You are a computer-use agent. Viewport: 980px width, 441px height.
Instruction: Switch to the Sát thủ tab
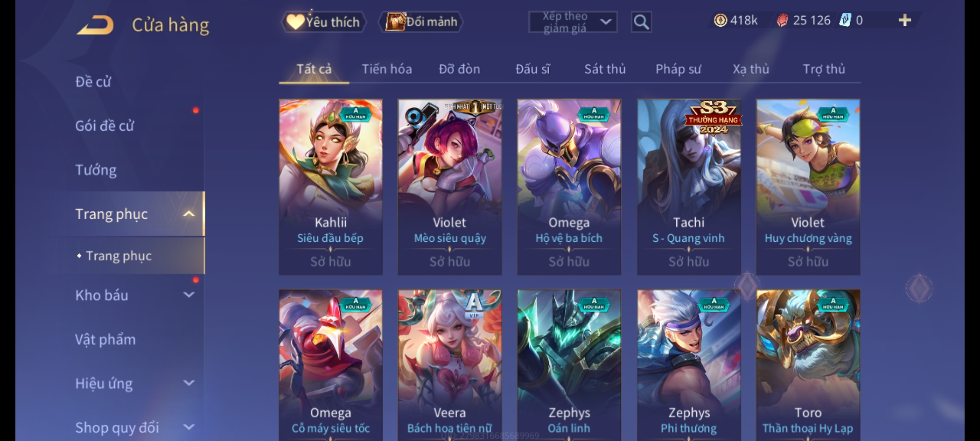tap(605, 69)
